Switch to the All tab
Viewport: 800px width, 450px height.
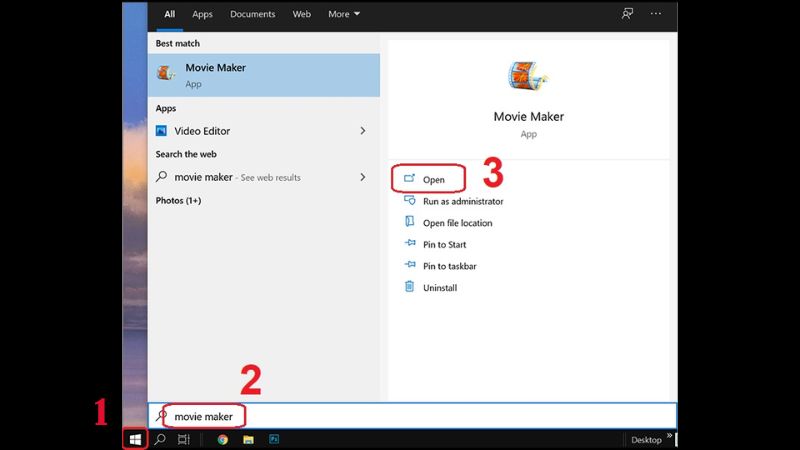point(169,14)
